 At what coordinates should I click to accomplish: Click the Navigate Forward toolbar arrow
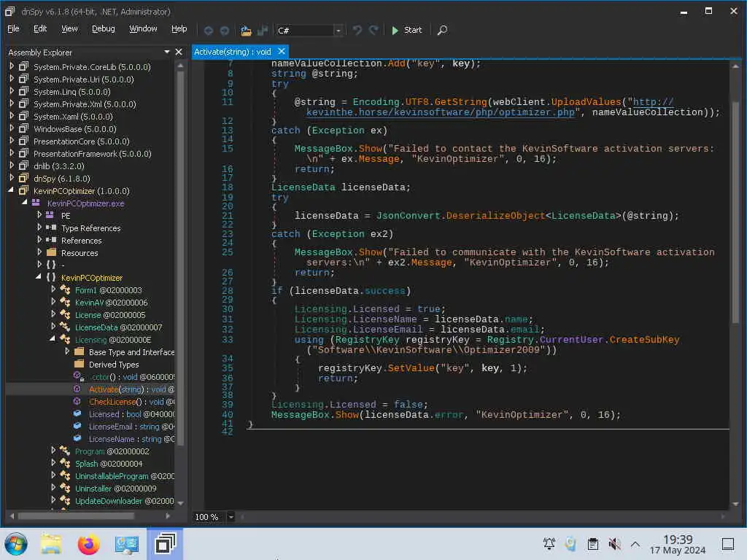[225, 31]
